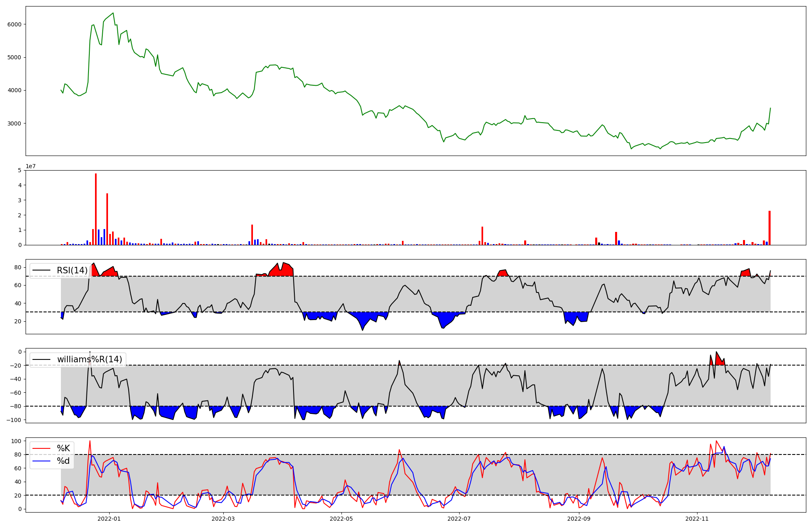Image resolution: width=812 pixels, height=528 pixels.
Task: Select the 2022-05 date axis label
Action: (341, 519)
